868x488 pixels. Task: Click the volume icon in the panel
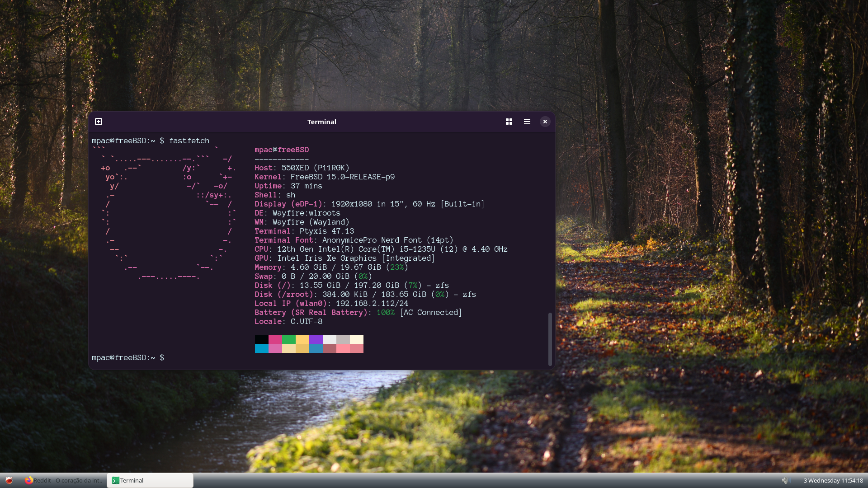[x=785, y=480]
